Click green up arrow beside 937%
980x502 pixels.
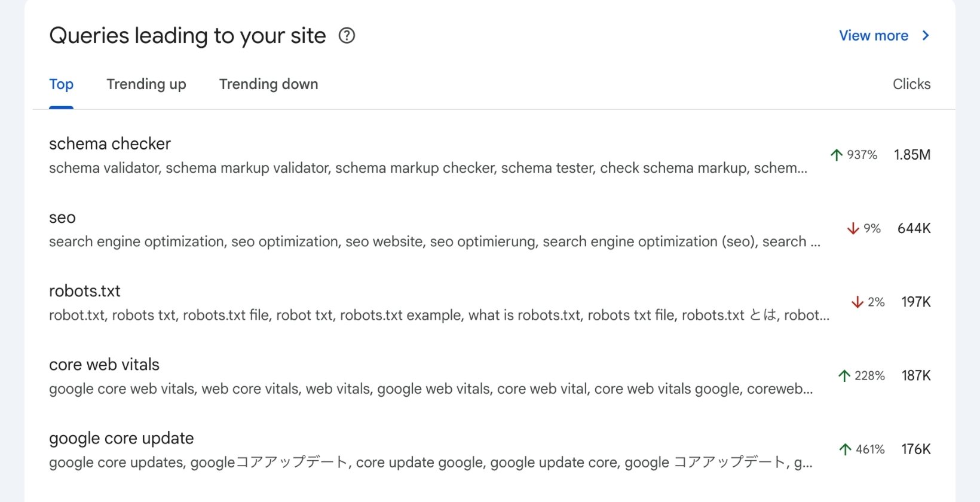pos(837,155)
